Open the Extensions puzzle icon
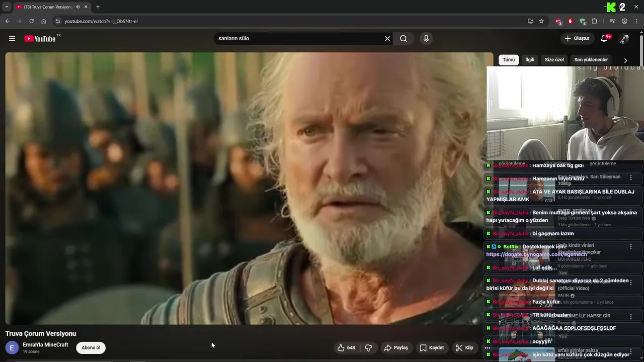This screenshot has height=362, width=644. click(x=594, y=21)
